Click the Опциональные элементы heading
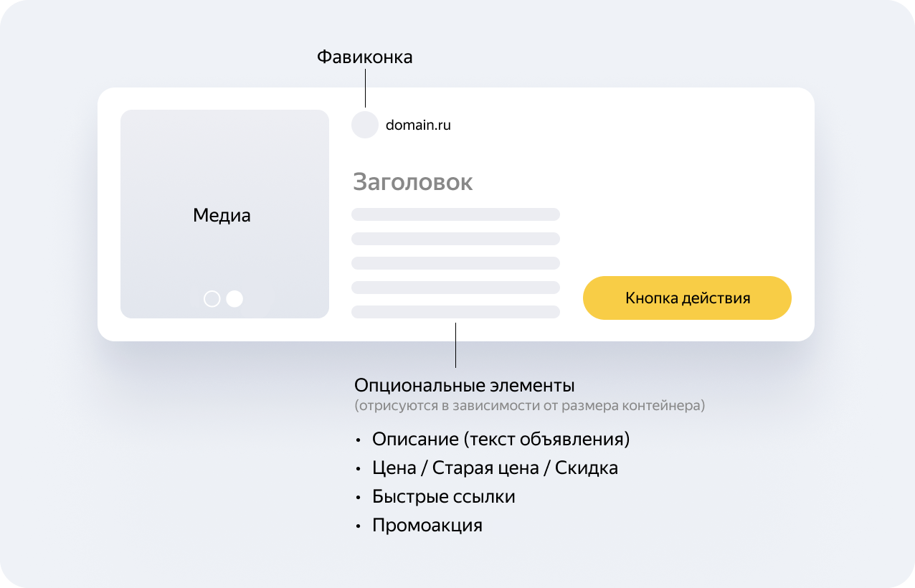This screenshot has width=915, height=588. coord(465,386)
